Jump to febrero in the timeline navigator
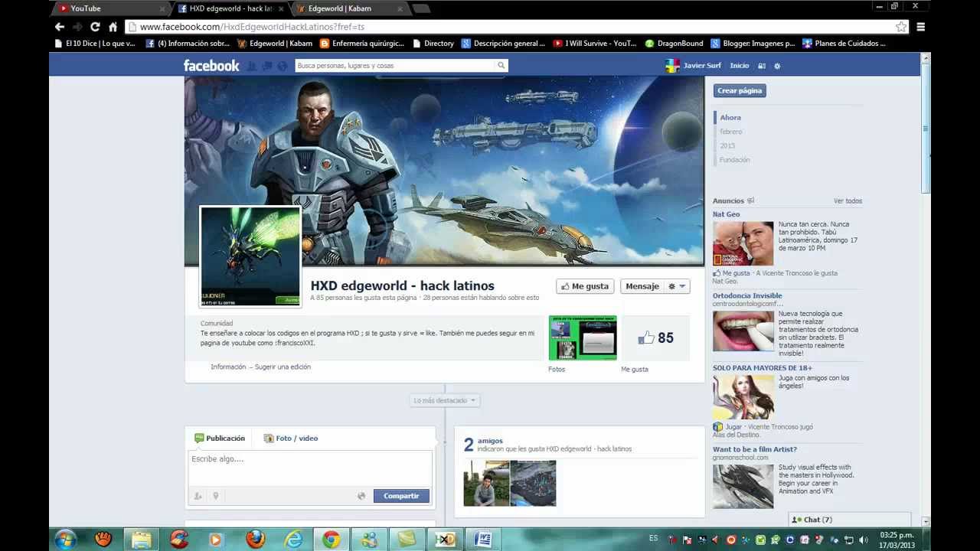The width and height of the screenshot is (980, 551). [730, 132]
